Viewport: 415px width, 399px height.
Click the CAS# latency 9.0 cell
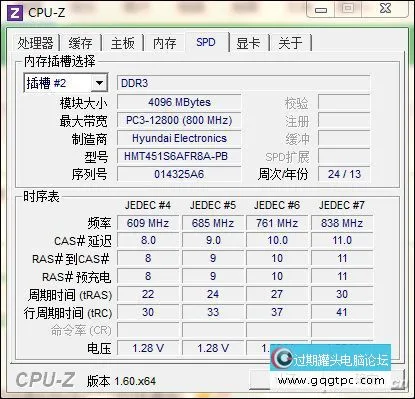click(x=213, y=240)
